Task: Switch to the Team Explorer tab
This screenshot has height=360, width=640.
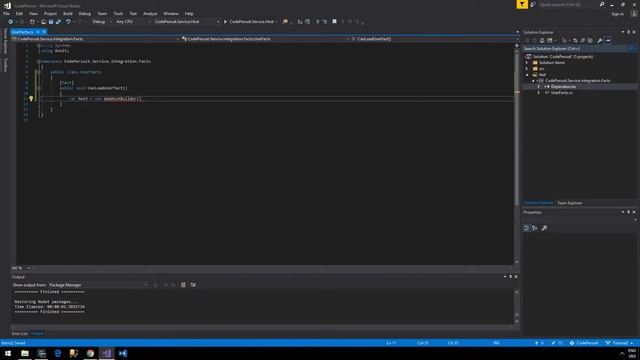Action: click(569, 203)
